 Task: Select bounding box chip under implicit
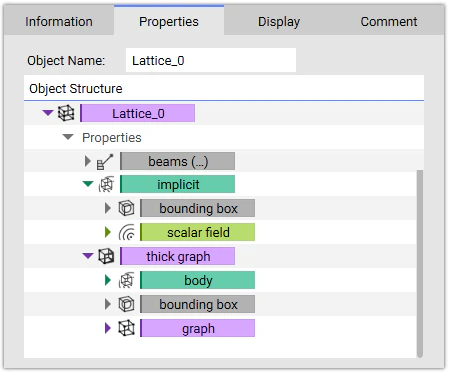(x=197, y=208)
